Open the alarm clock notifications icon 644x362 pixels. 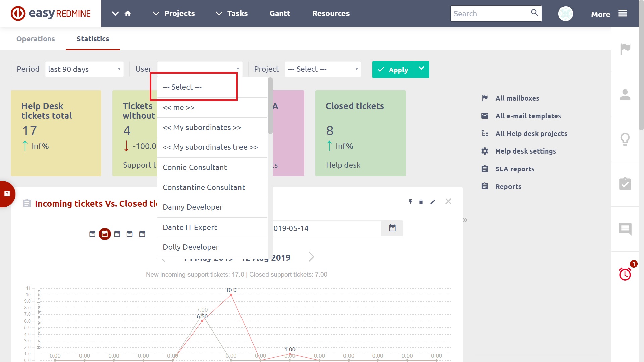[x=625, y=274]
